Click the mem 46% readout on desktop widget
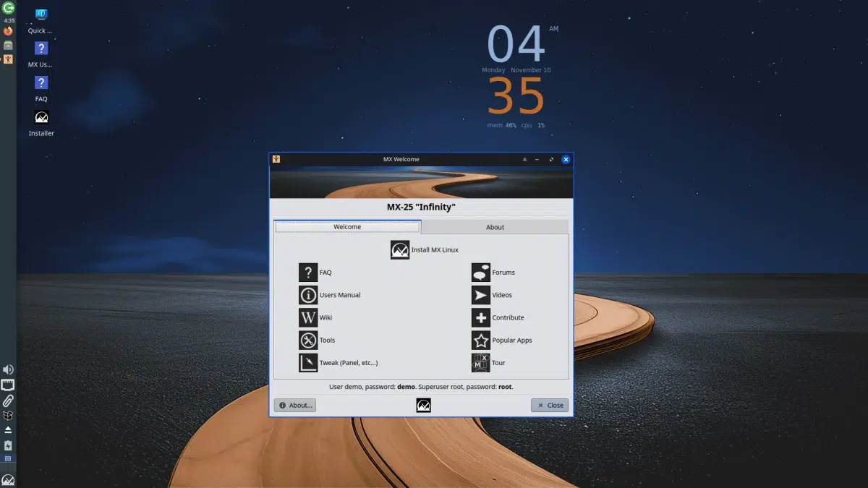The width and height of the screenshot is (868, 488). [x=501, y=125]
